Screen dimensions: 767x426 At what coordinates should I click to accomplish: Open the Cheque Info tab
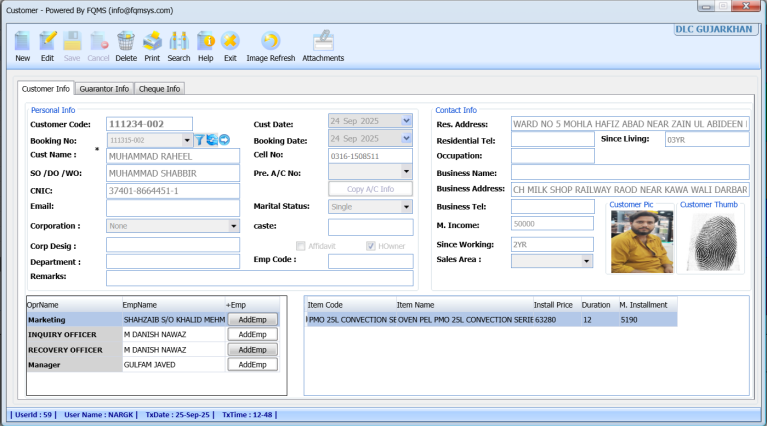point(159,89)
